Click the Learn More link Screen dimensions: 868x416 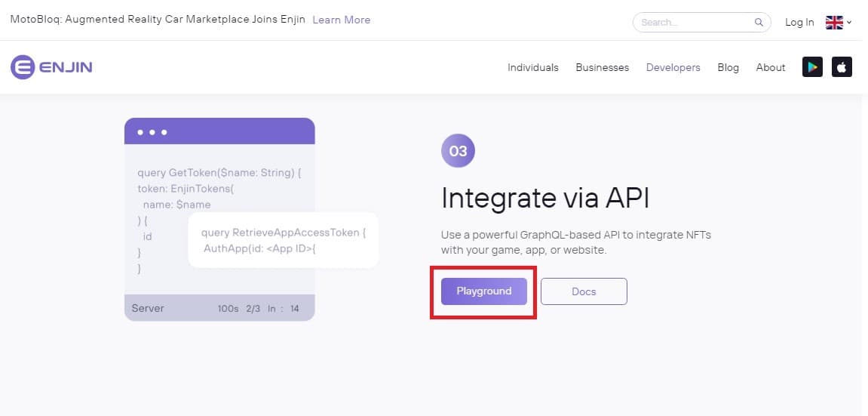pyautogui.click(x=342, y=20)
